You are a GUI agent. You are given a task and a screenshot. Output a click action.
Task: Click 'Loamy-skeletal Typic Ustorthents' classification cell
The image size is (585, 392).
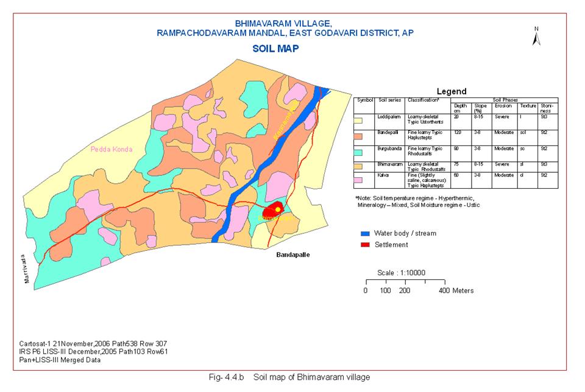point(425,119)
